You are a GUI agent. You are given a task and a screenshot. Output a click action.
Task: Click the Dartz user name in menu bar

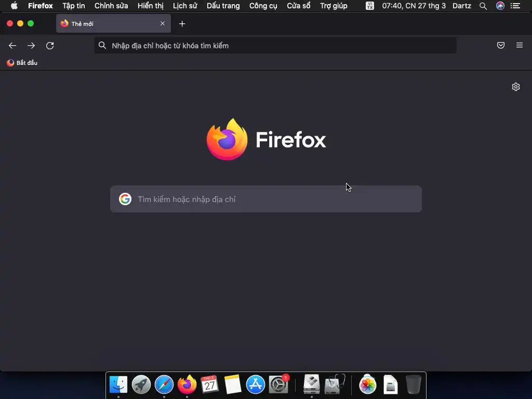click(462, 6)
